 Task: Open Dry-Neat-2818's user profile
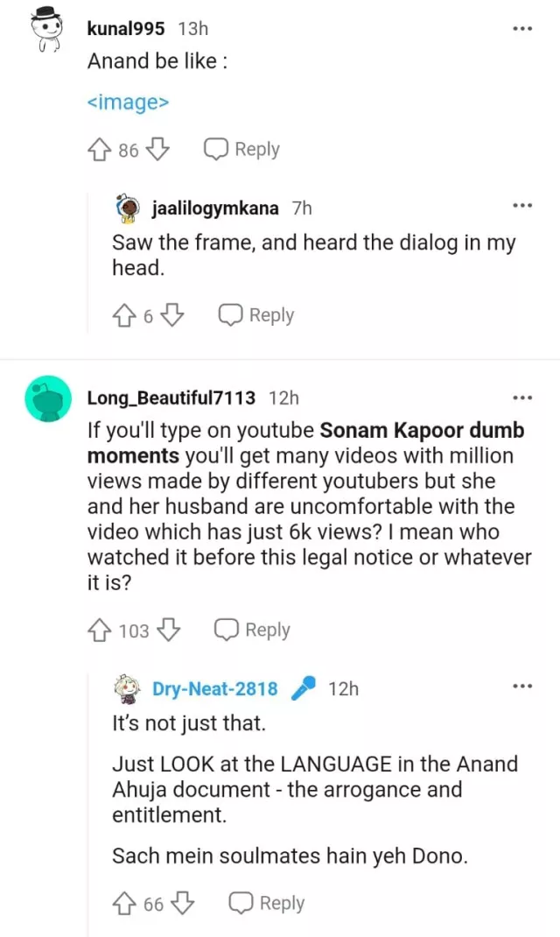(214, 689)
